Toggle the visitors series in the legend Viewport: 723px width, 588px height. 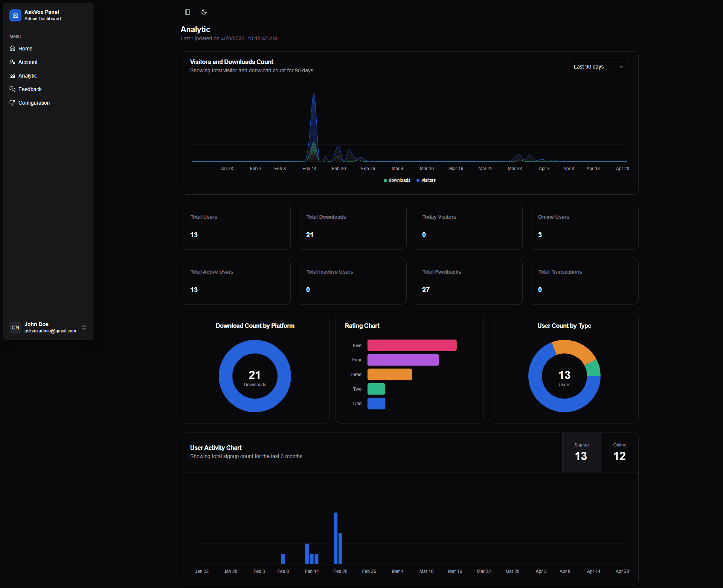click(426, 180)
